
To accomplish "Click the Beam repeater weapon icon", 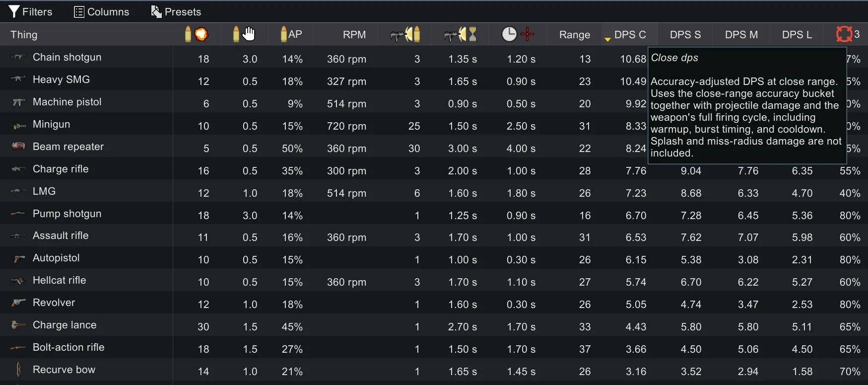I will click(18, 146).
